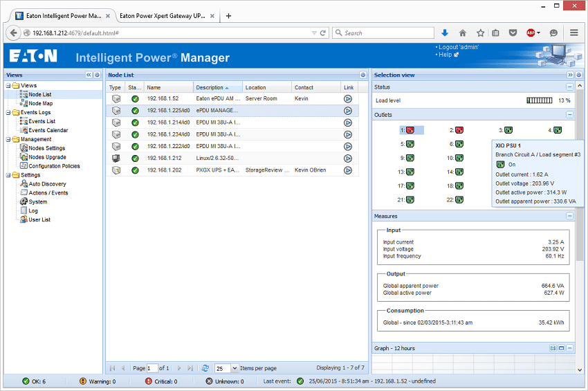Viewport: 588px width, 391px height.
Task: Select outlet 3 green icon
Action: [x=508, y=130]
